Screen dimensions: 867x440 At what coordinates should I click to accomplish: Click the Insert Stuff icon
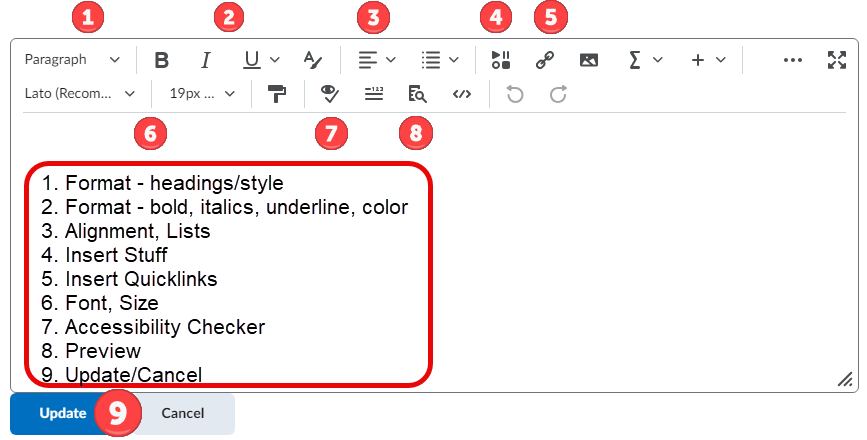[x=501, y=60]
